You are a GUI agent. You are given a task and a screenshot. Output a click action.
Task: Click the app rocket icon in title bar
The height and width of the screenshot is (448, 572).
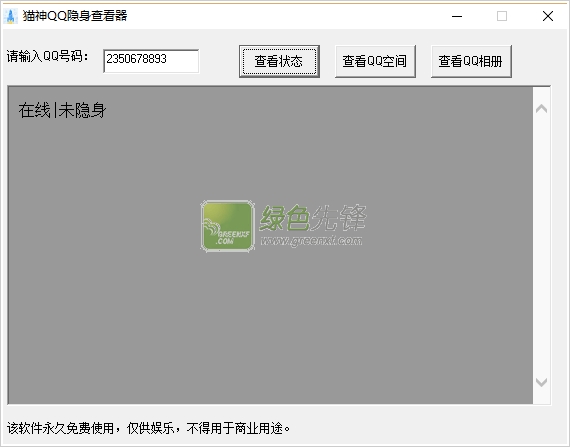click(11, 16)
